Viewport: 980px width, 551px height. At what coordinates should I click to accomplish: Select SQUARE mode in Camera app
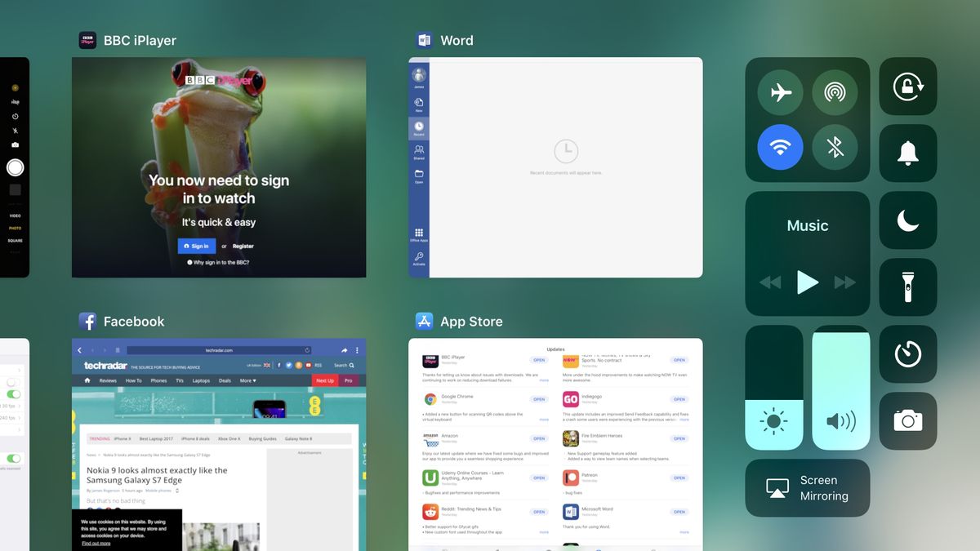[15, 240]
